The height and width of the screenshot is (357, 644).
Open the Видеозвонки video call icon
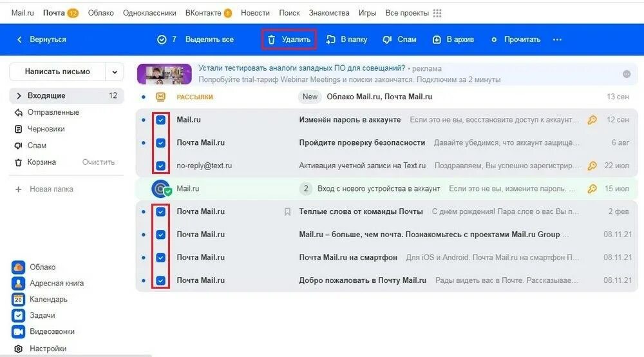tap(19, 331)
